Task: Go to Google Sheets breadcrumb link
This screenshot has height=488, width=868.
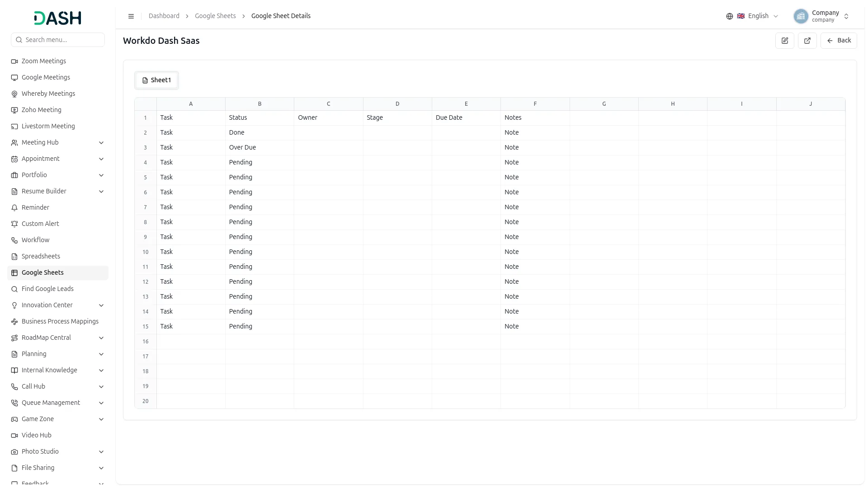Action: coord(215,16)
